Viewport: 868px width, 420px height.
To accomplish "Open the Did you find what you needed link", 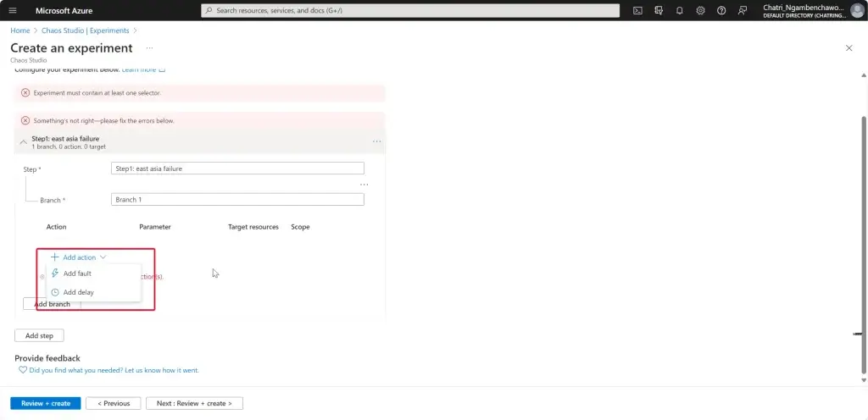I will tap(114, 370).
